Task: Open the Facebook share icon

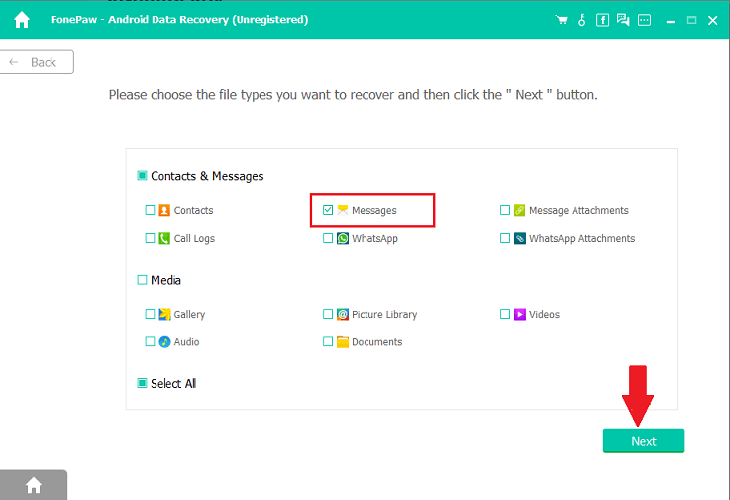Action: click(x=602, y=20)
